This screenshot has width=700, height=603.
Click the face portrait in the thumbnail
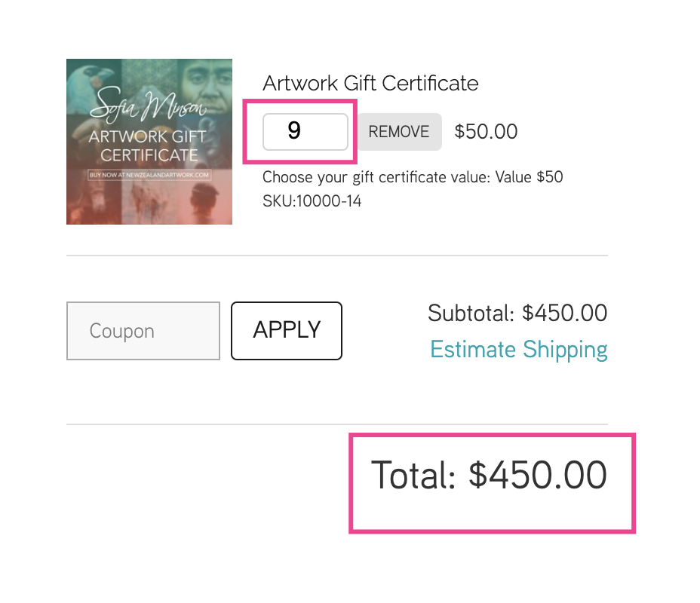[x=206, y=82]
